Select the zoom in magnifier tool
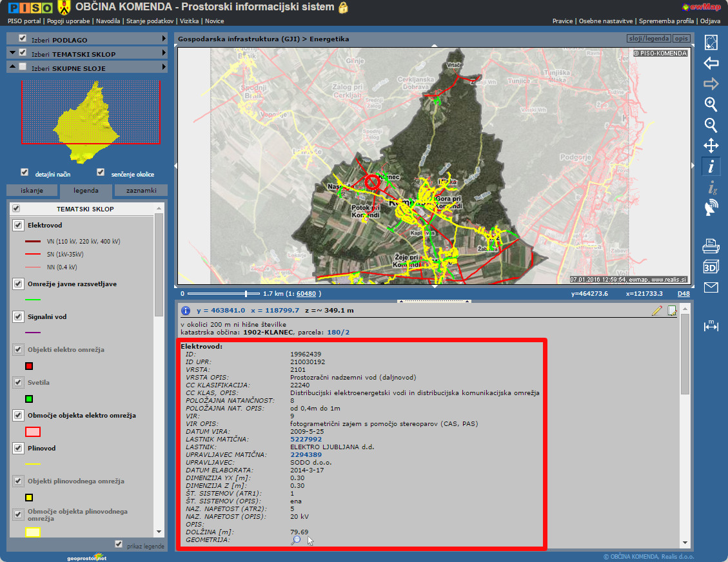Screen dimensions: 728x562 point(711,104)
